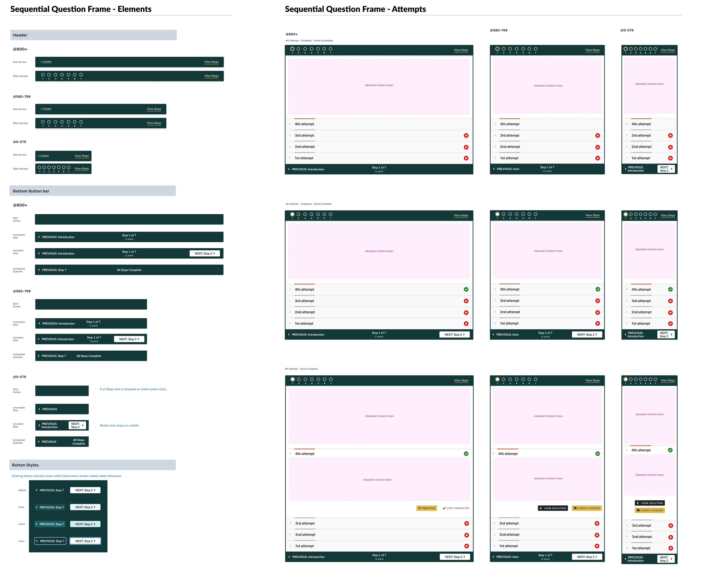
Task: Click green check on expanded 4th attempt above PRACTICE
Action: [466, 453]
